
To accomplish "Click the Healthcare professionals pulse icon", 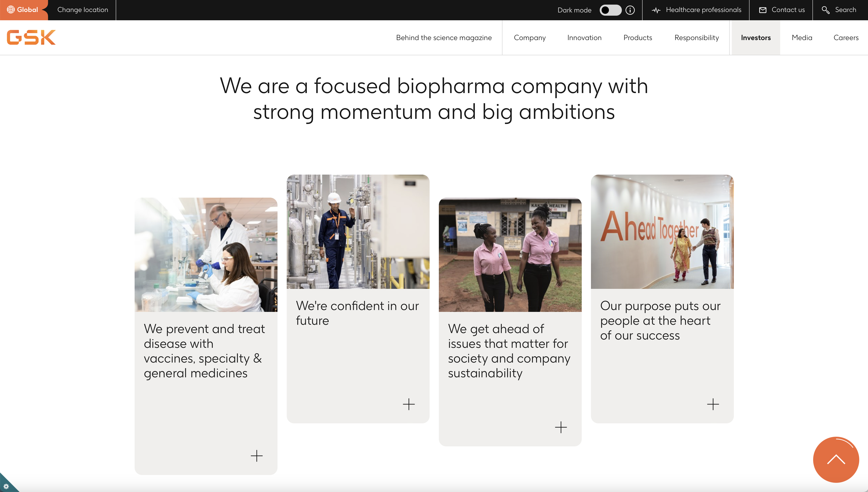I will (656, 10).
